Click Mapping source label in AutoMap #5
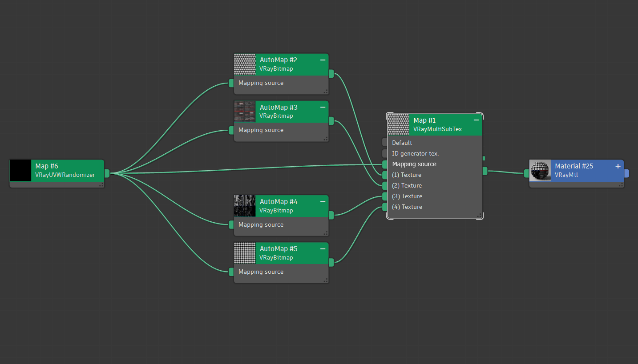 (x=261, y=272)
